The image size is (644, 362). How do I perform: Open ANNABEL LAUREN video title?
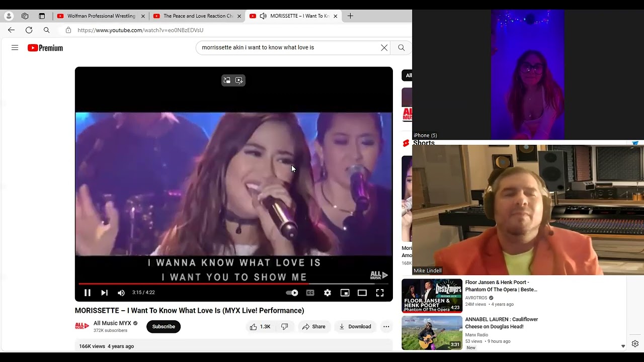click(502, 323)
